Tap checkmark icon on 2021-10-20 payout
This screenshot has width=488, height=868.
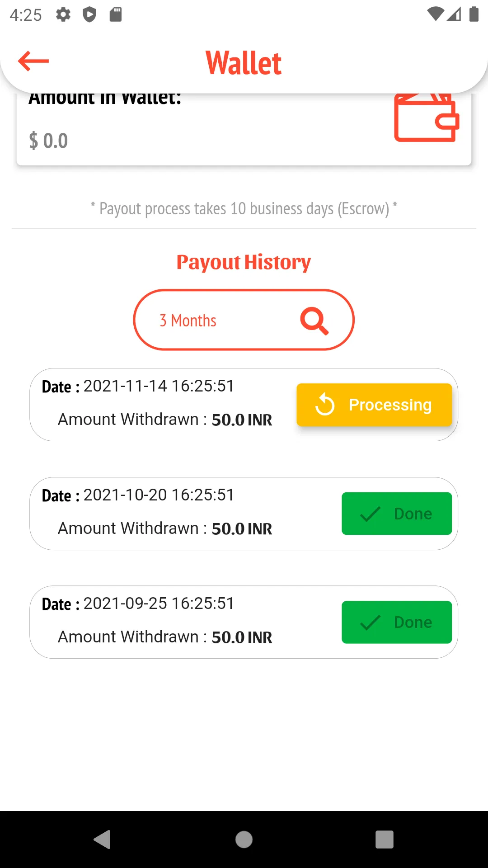[370, 514]
